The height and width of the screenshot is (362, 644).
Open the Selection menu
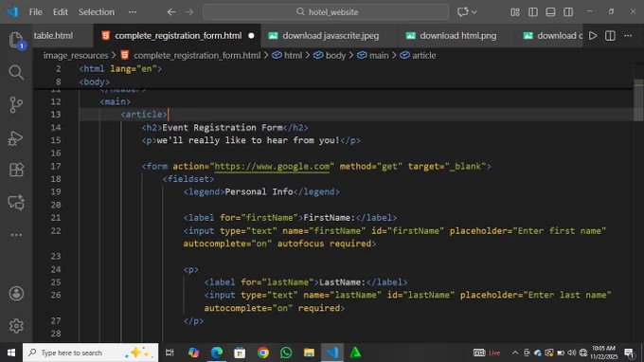point(97,12)
